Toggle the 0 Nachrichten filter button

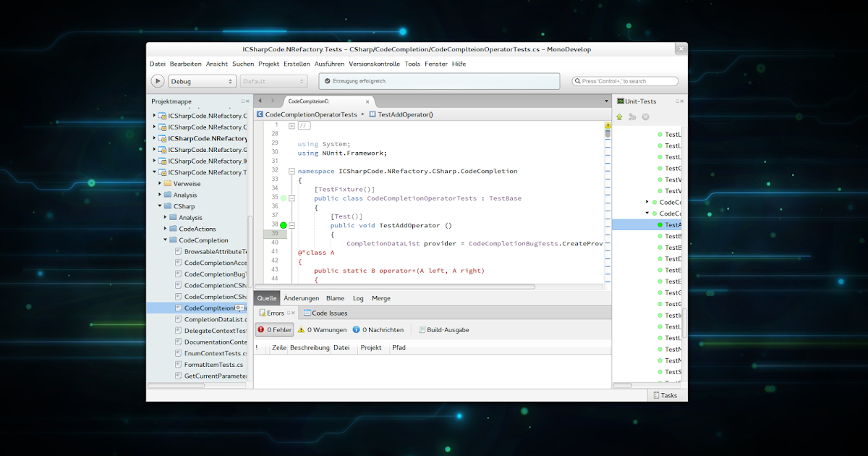click(378, 329)
